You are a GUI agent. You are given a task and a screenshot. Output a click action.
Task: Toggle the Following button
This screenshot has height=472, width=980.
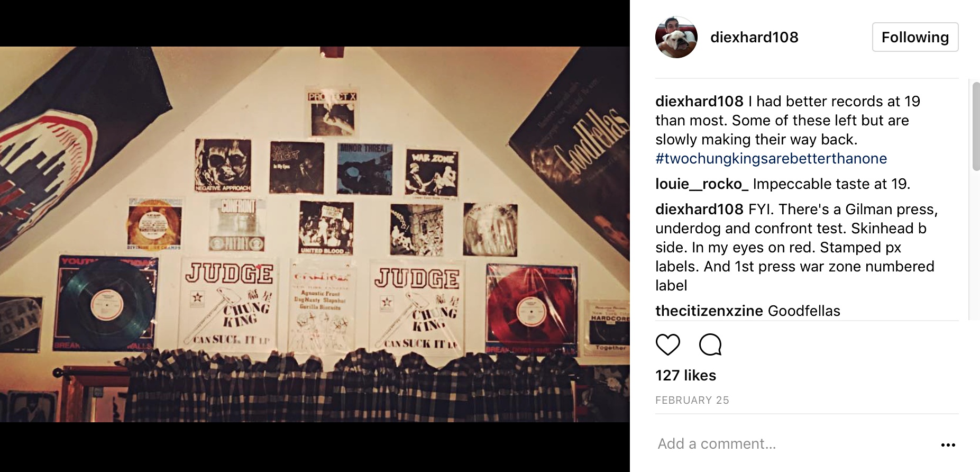[x=915, y=37]
